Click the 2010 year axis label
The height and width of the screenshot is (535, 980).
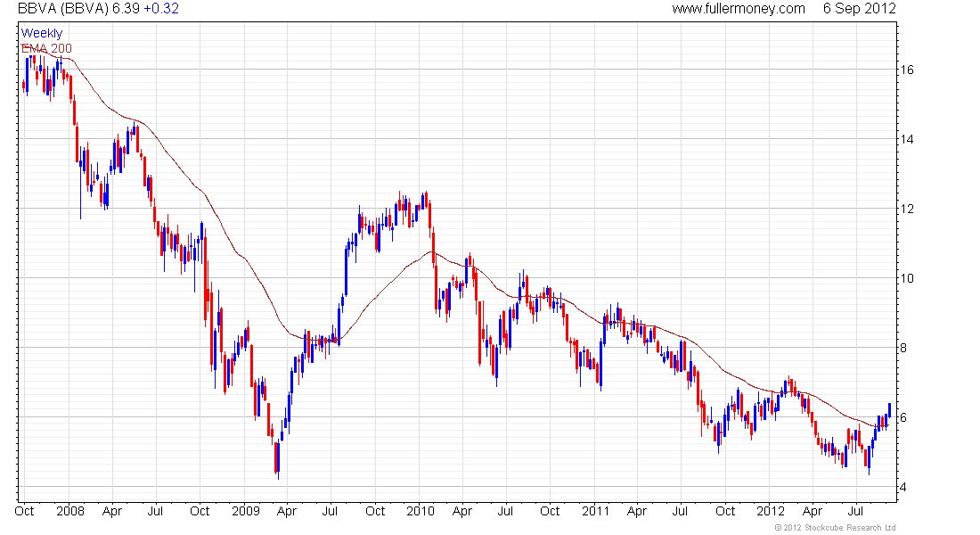coord(420,511)
